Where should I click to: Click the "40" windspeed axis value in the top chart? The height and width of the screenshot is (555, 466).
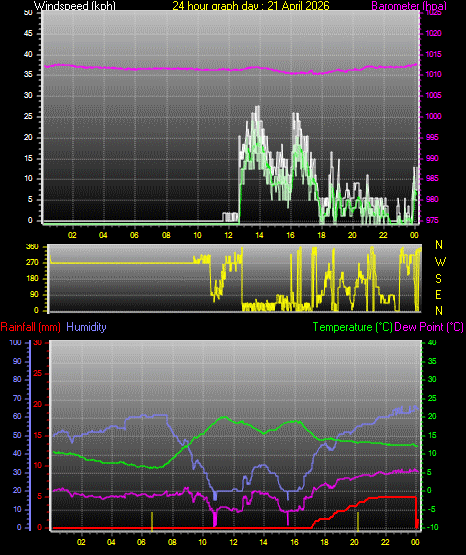click(x=28, y=55)
